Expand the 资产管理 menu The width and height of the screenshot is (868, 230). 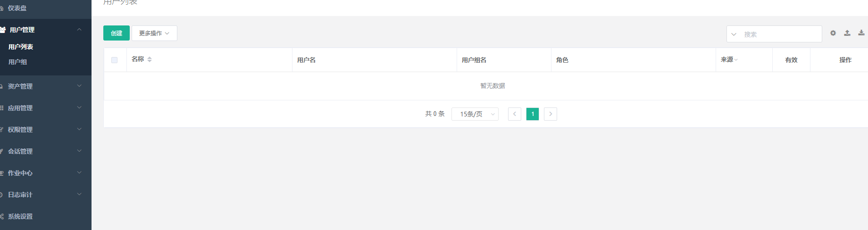point(79,86)
